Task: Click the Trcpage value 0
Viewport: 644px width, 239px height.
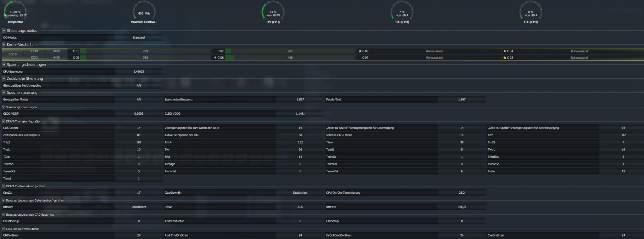Action: tap(300, 164)
